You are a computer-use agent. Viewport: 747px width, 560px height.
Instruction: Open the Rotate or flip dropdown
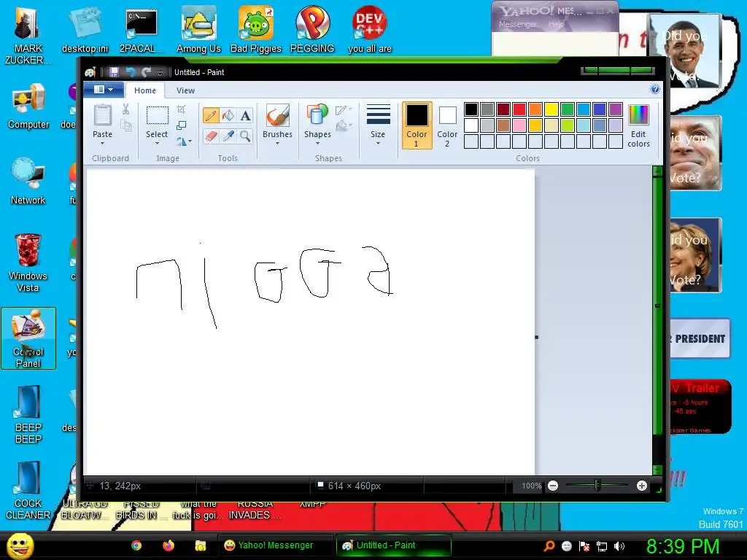[184, 141]
